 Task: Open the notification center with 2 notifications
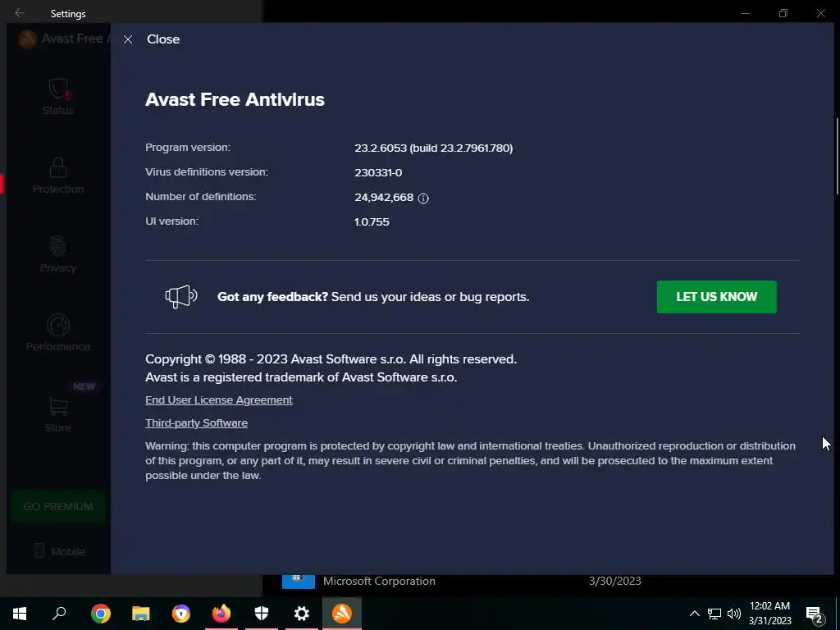815,614
